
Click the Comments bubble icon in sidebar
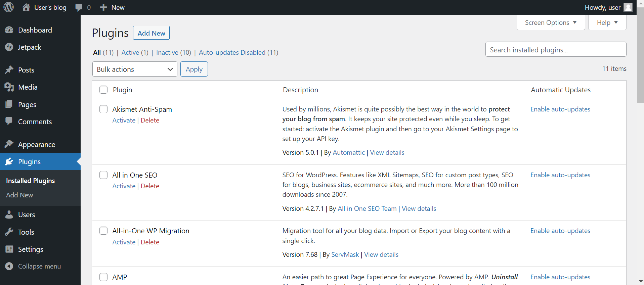[9, 121]
